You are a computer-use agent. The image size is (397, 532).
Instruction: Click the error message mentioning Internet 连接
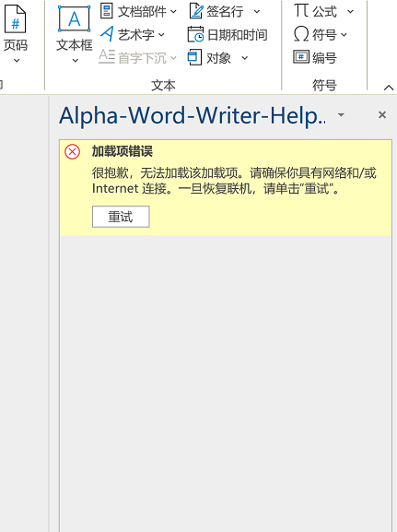pyautogui.click(x=234, y=181)
